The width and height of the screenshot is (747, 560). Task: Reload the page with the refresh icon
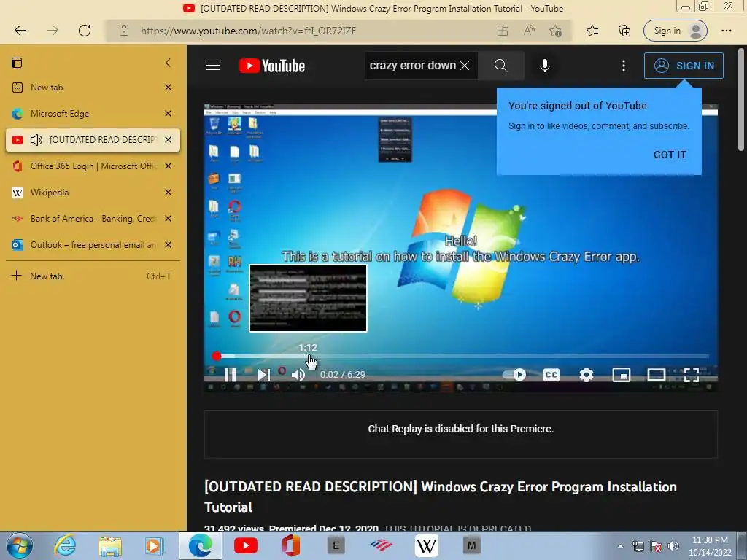(85, 31)
